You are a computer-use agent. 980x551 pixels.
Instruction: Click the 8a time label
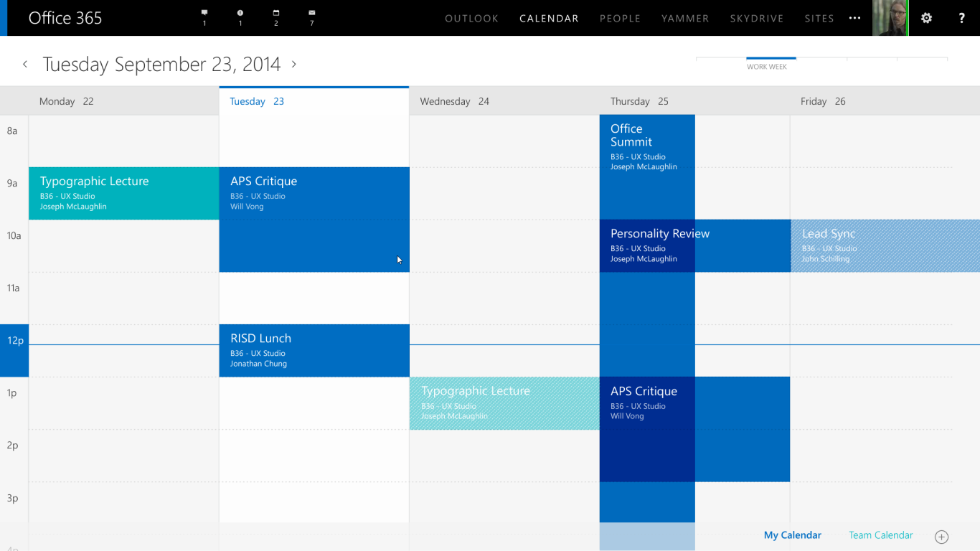click(x=12, y=131)
